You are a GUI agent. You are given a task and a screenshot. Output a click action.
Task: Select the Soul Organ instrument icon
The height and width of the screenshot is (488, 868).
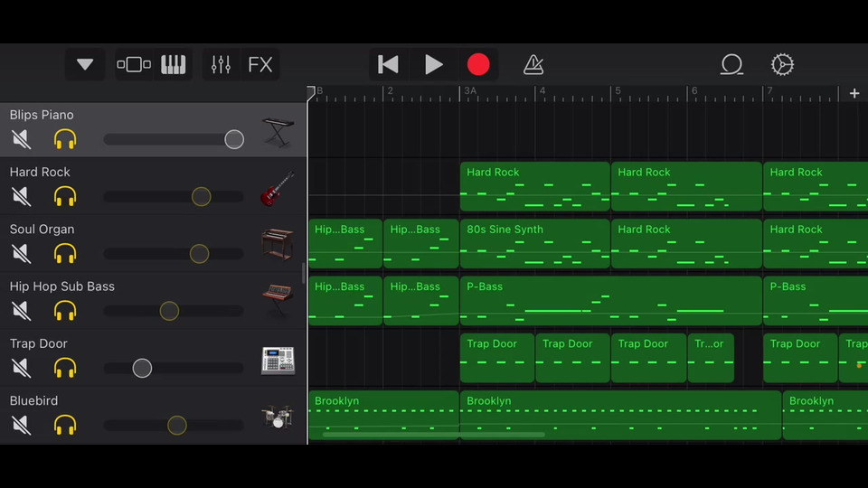[x=278, y=244]
